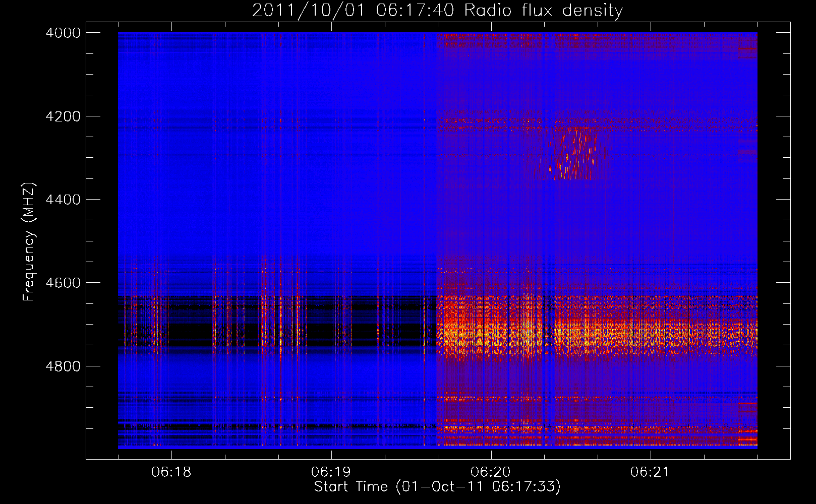Click the 06:21 time axis label

tap(651, 472)
